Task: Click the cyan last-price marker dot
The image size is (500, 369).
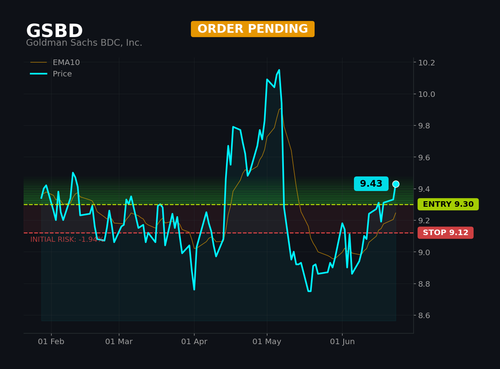Action: coord(396,184)
